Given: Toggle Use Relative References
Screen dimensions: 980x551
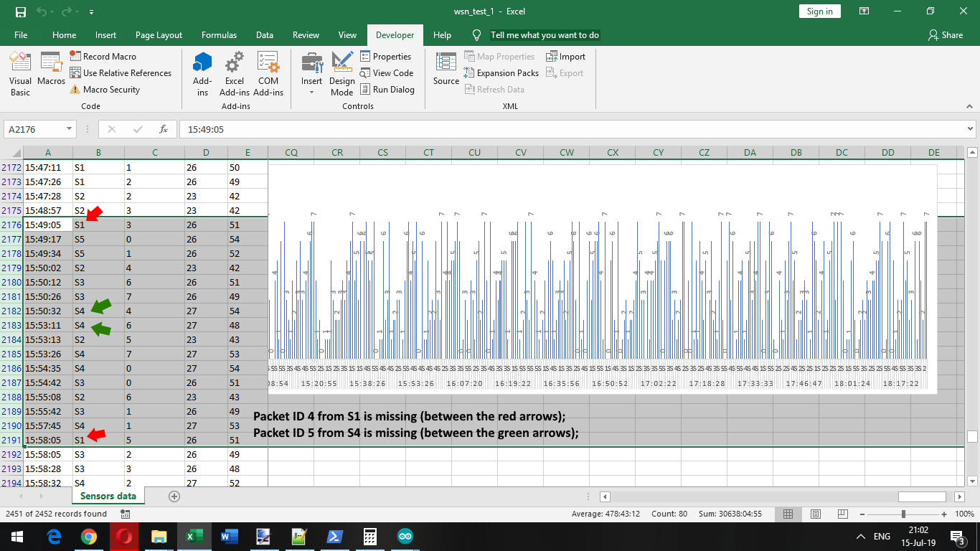Looking at the screenshot, I should pos(121,73).
